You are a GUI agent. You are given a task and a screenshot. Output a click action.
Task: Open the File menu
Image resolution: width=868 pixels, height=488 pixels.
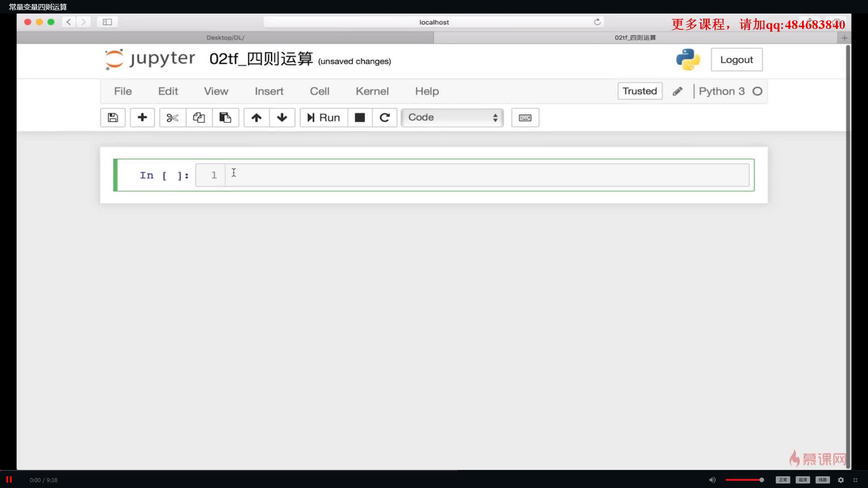click(123, 91)
